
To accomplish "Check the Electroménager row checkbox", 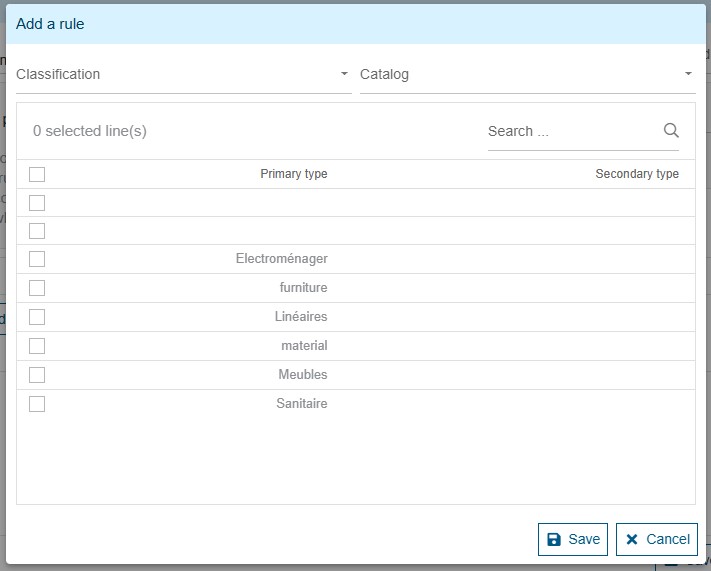I will tap(37, 259).
